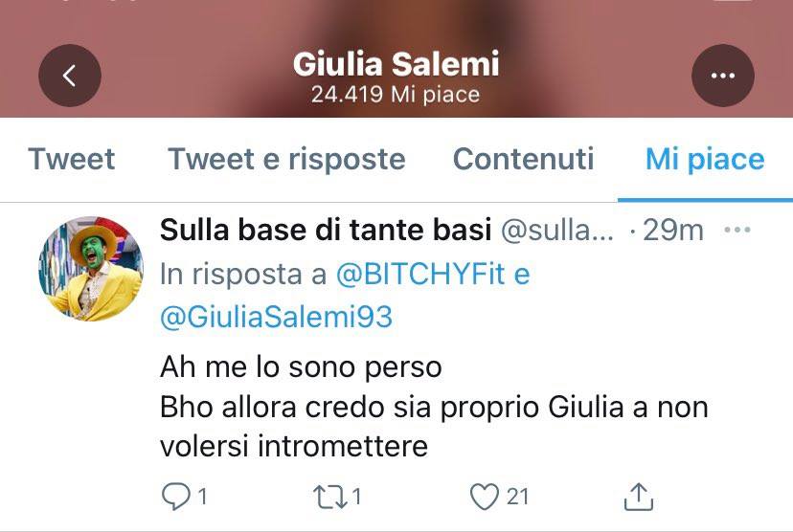Viewport: 793px width, 532px height.
Task: Open the @BITCHYFit mention link
Action: pyautogui.click(x=421, y=275)
